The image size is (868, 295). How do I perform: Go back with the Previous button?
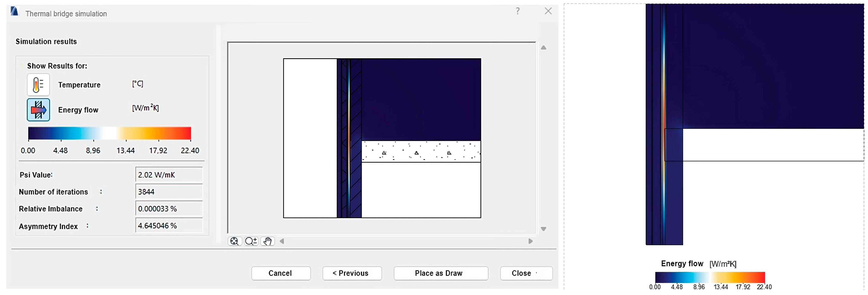(x=352, y=273)
